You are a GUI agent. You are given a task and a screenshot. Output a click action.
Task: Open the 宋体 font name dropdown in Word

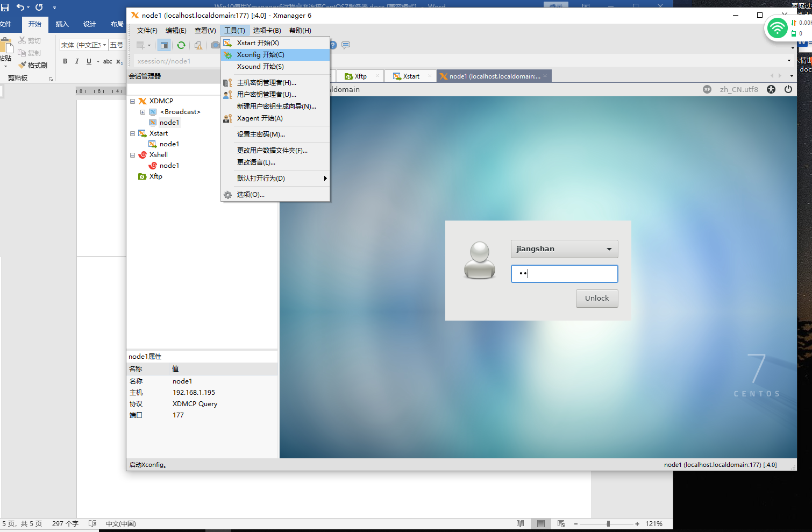[x=104, y=45]
